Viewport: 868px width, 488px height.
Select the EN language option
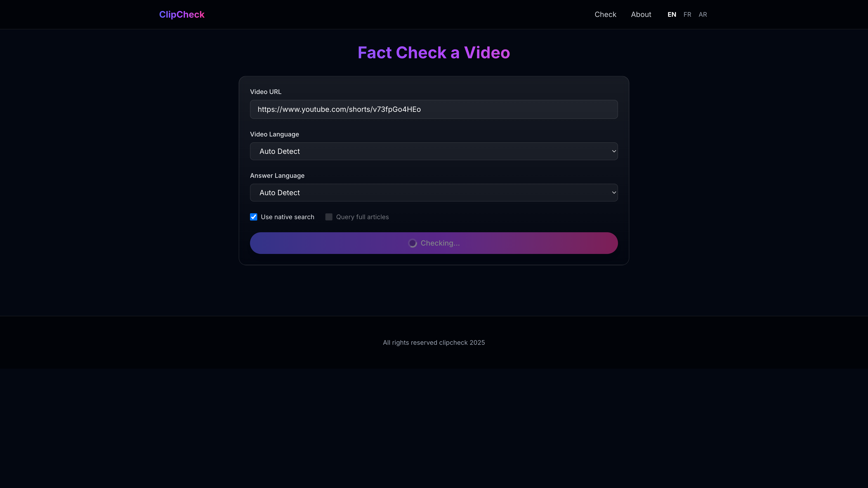(672, 14)
